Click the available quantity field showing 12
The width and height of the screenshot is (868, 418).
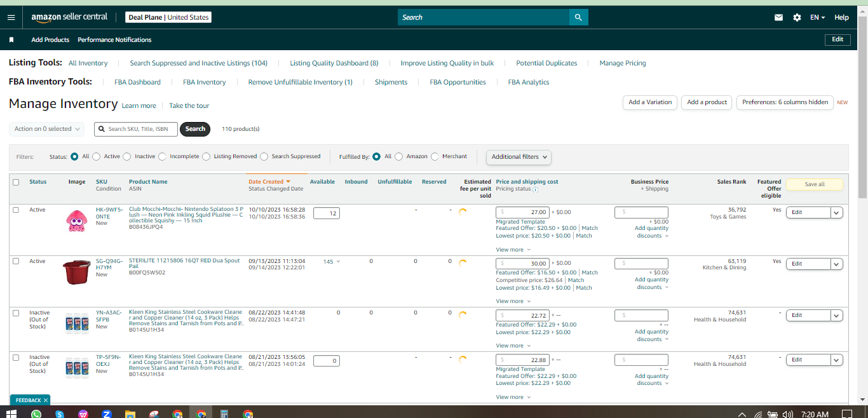(327, 213)
